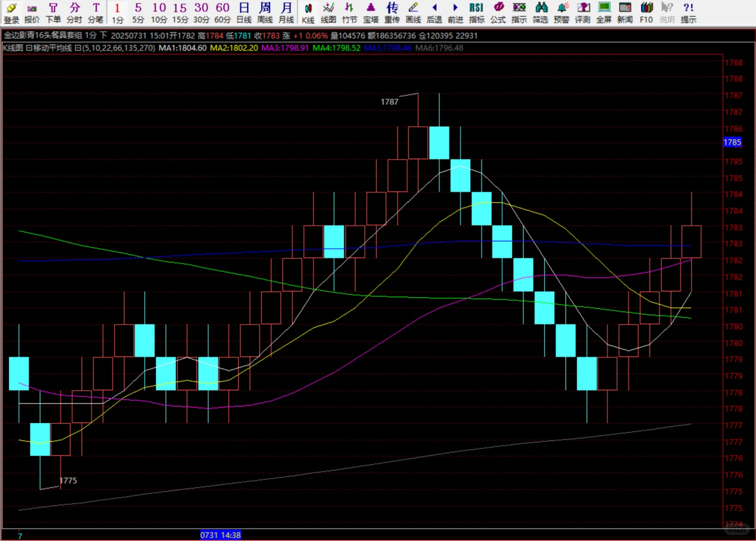Screen dimensions: 756x541
Task: Click the 额186356736 turnover value
Action: point(392,36)
